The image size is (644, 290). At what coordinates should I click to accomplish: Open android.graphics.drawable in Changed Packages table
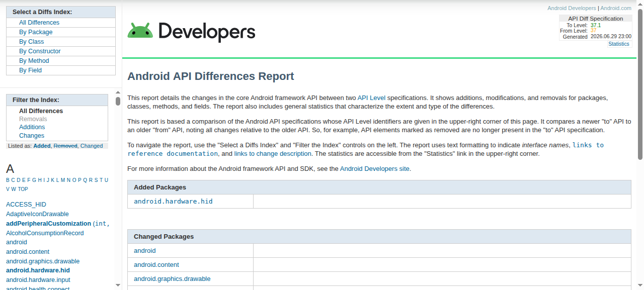click(172, 279)
